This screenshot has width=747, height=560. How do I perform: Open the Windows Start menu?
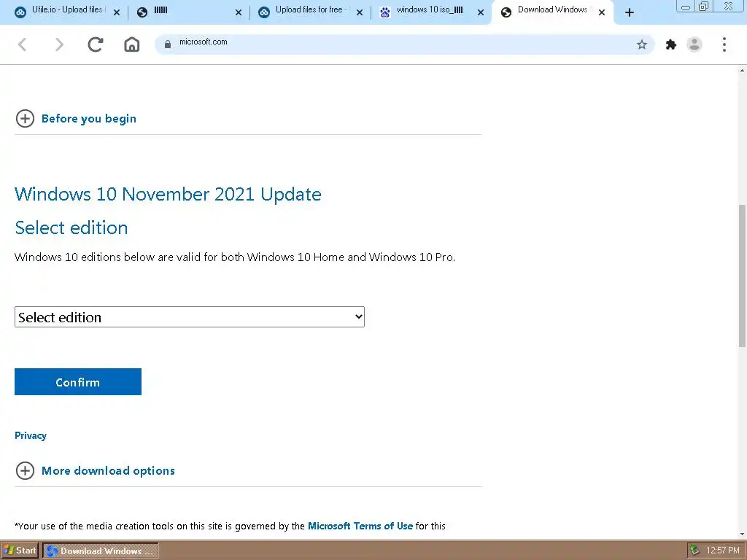coord(20,551)
